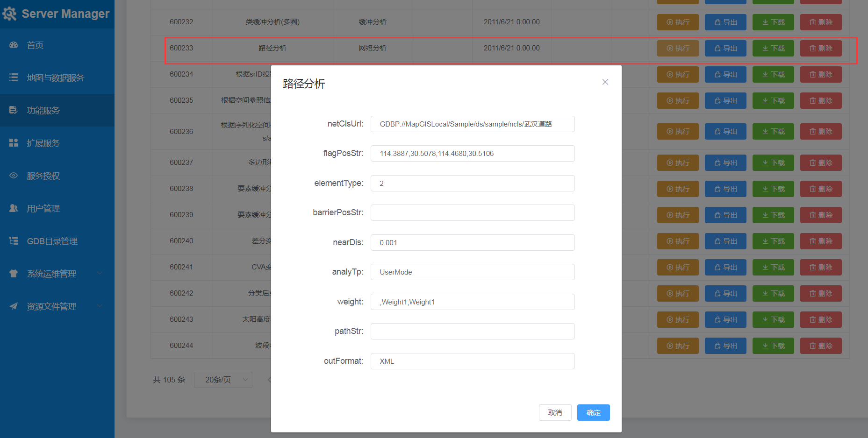Click 删除 for row 600244
Image resolution: width=868 pixels, height=438 pixels.
tap(821, 346)
